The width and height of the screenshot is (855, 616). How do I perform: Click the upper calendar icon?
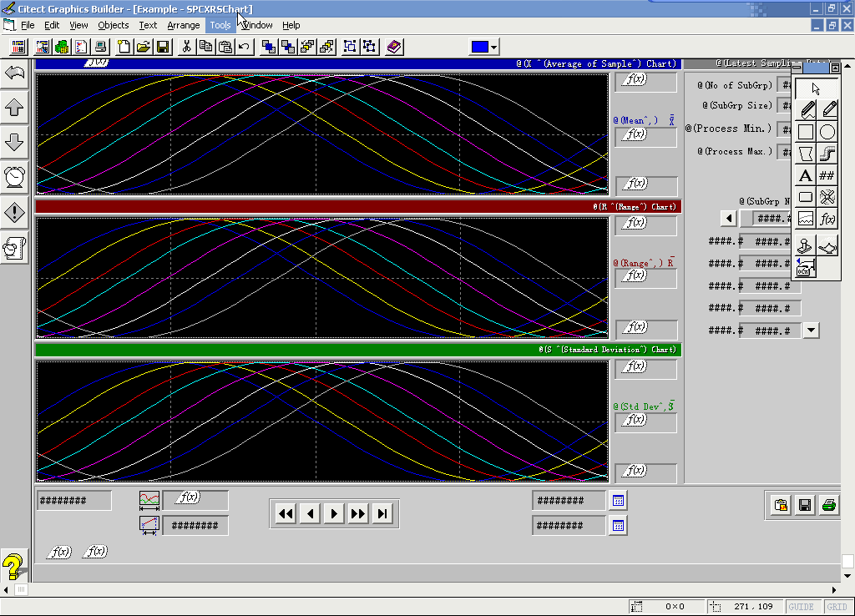[x=618, y=501]
